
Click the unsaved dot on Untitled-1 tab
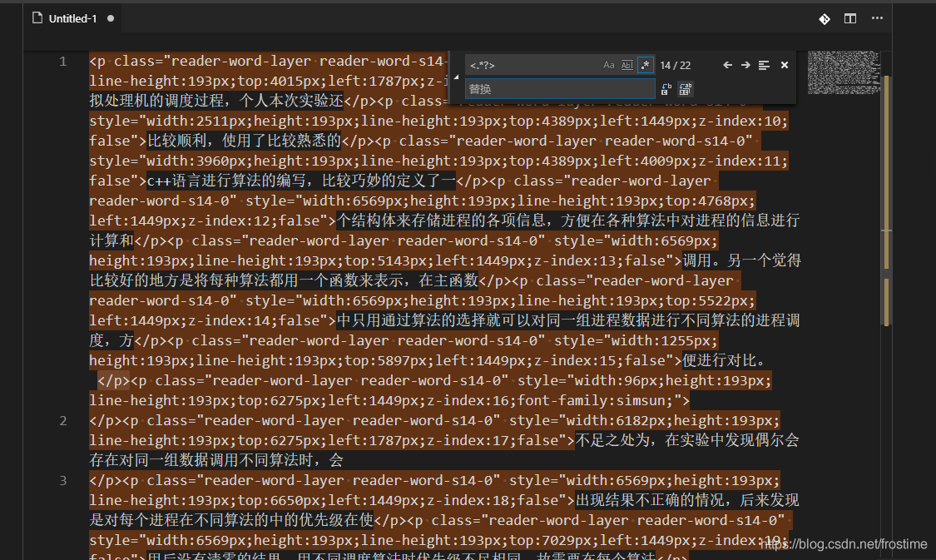pos(111,18)
